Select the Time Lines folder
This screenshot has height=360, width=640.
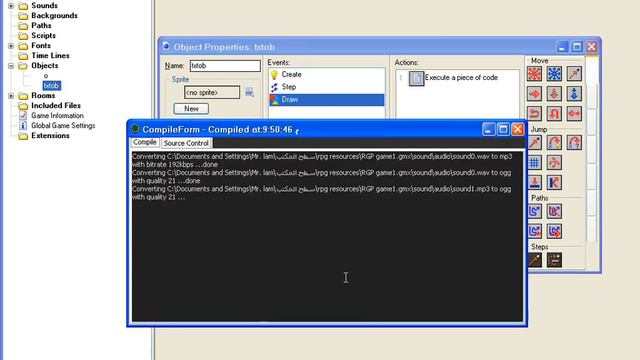50,56
